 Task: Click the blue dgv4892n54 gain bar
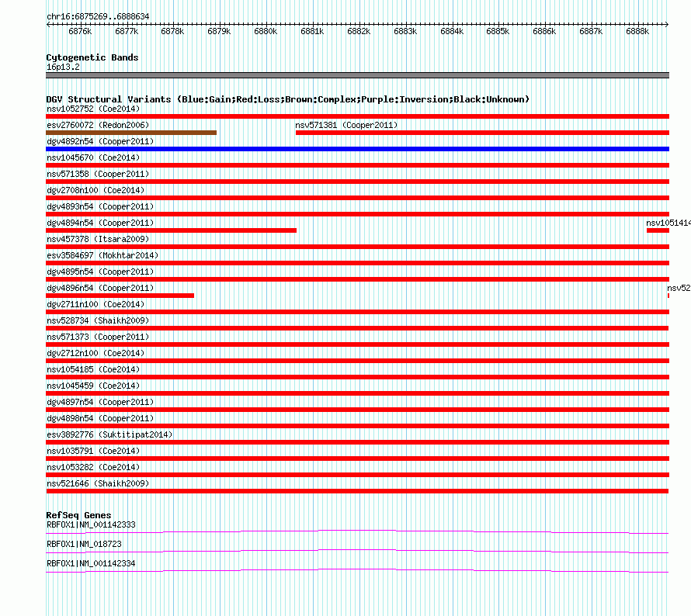(x=357, y=149)
